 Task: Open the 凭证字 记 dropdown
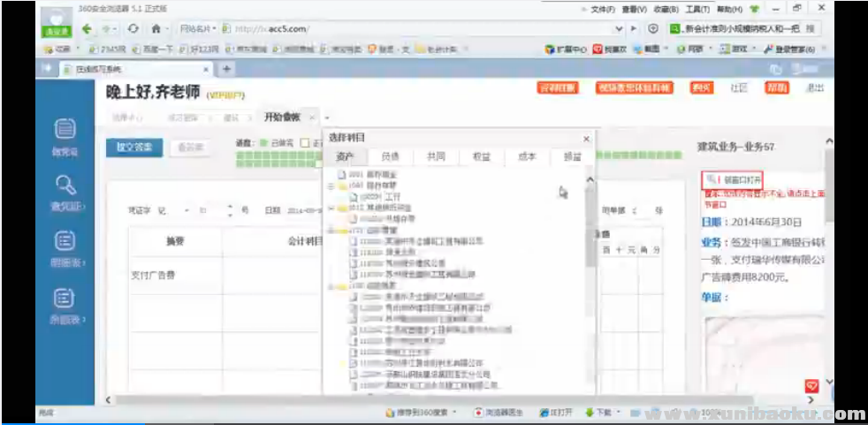186,210
